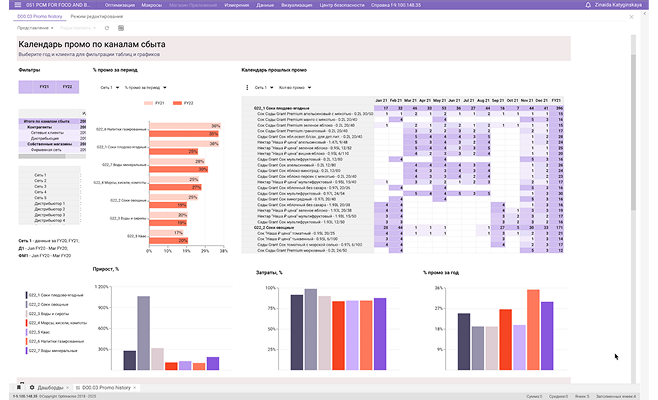Click the grid icon in the bottom-left corner
Screen dimensions: 658x400
[x=21, y=386]
